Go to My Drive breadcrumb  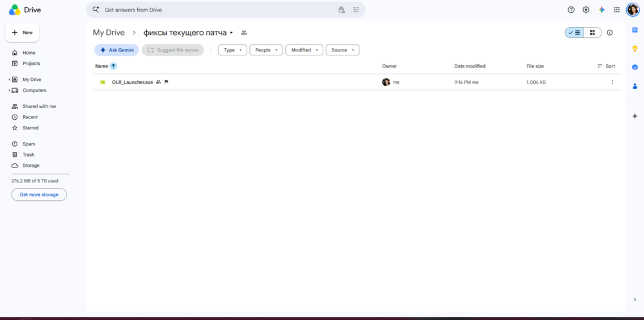click(109, 33)
